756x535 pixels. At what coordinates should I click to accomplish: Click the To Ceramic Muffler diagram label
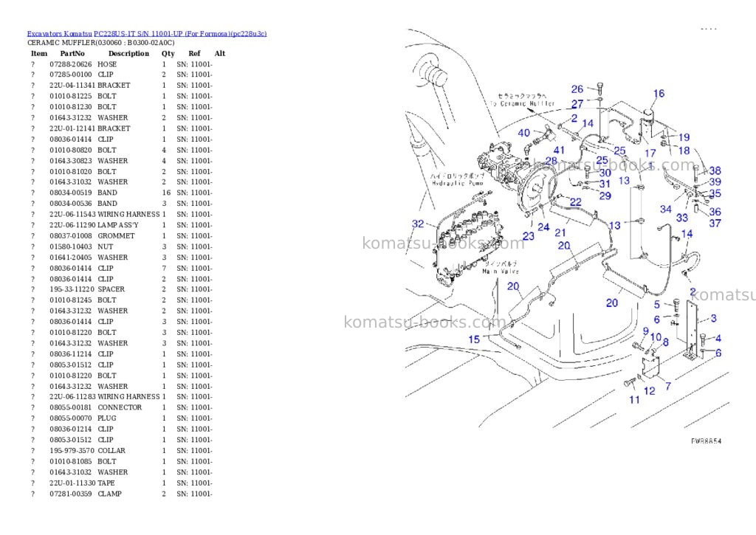(522, 103)
